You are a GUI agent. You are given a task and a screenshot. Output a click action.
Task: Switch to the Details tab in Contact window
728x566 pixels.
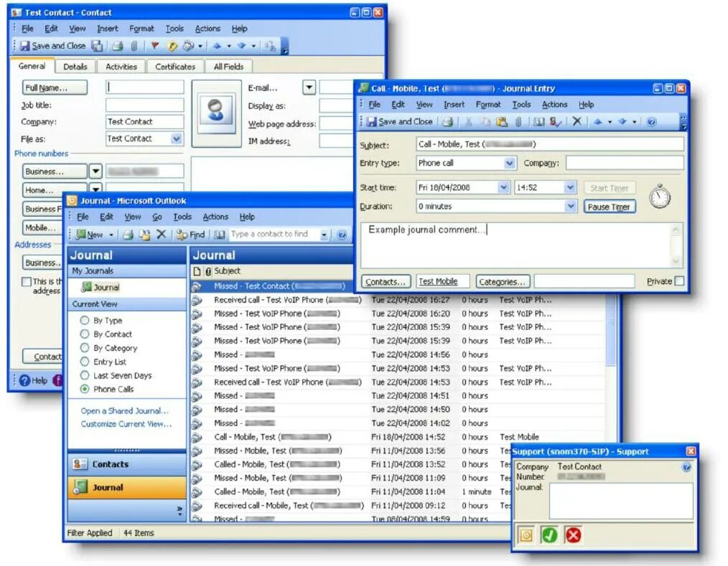tap(75, 67)
